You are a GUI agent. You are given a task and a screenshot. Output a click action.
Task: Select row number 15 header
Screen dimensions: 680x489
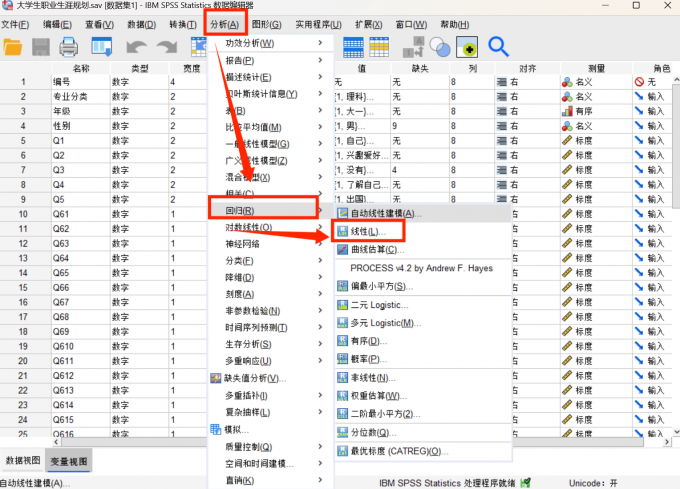coord(24,288)
